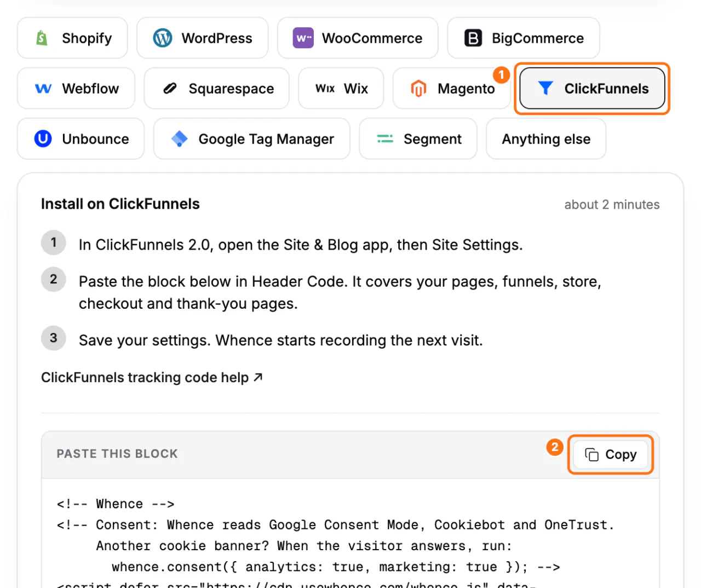
Task: Copy the paste block code
Action: click(x=611, y=454)
